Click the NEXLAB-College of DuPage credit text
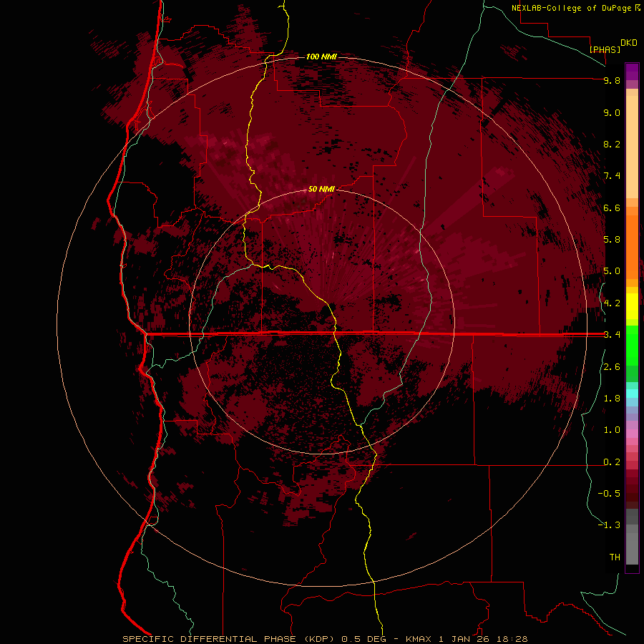The height and width of the screenshot is (644, 644). [x=572, y=8]
